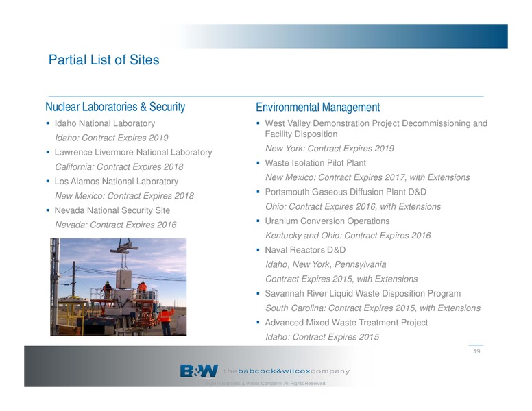Image resolution: width=532 pixels, height=411 pixels.
Task: Select 'Nevada National Security Site' text
Action: [x=112, y=210]
